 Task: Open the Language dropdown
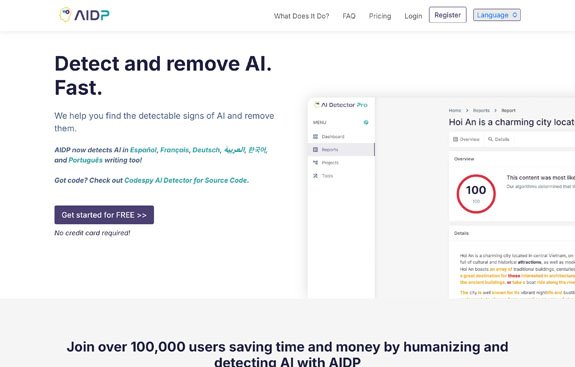tap(497, 15)
